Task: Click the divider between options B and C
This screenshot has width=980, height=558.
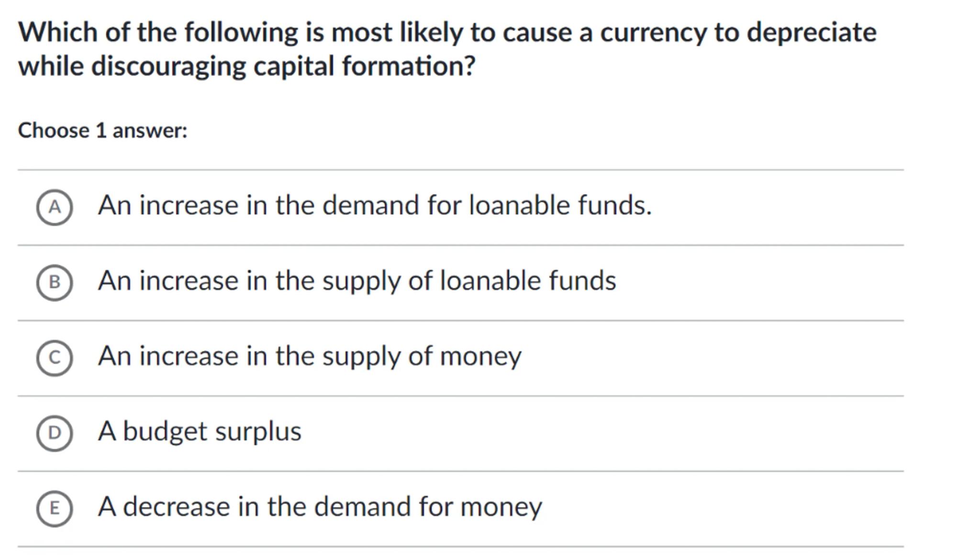Action: pos(460,321)
